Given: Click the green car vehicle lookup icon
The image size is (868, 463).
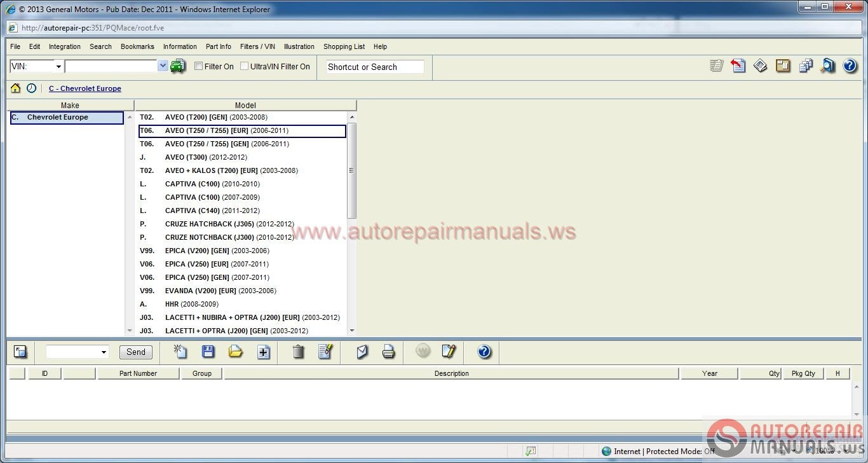Looking at the screenshot, I should [178, 66].
